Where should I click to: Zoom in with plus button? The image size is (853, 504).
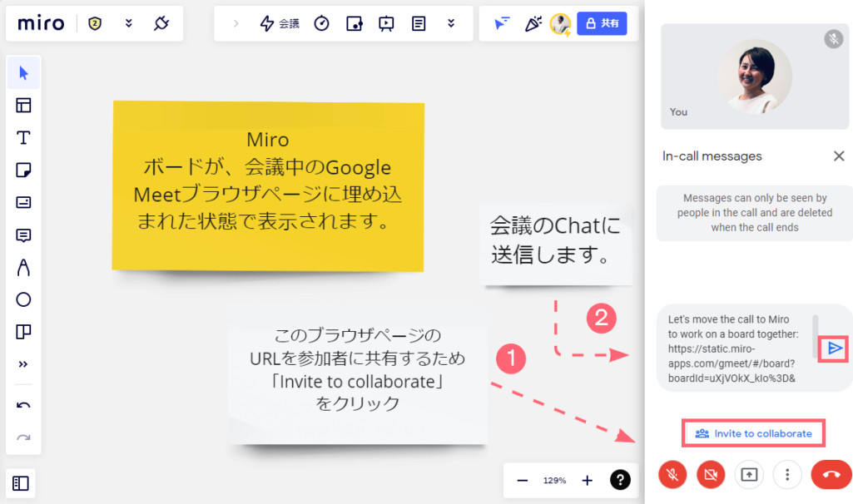(x=587, y=480)
